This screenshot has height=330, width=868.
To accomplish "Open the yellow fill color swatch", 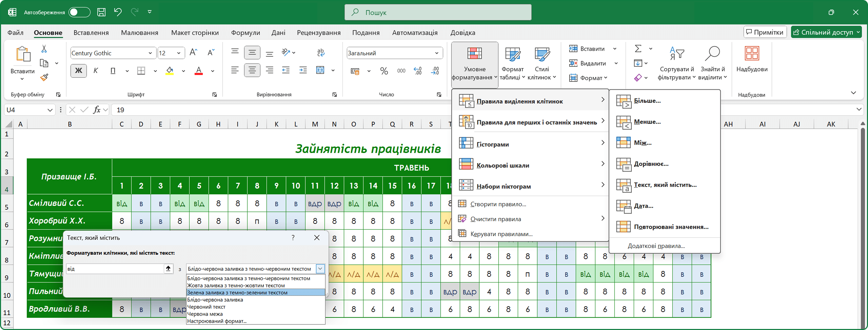I will click(170, 71).
